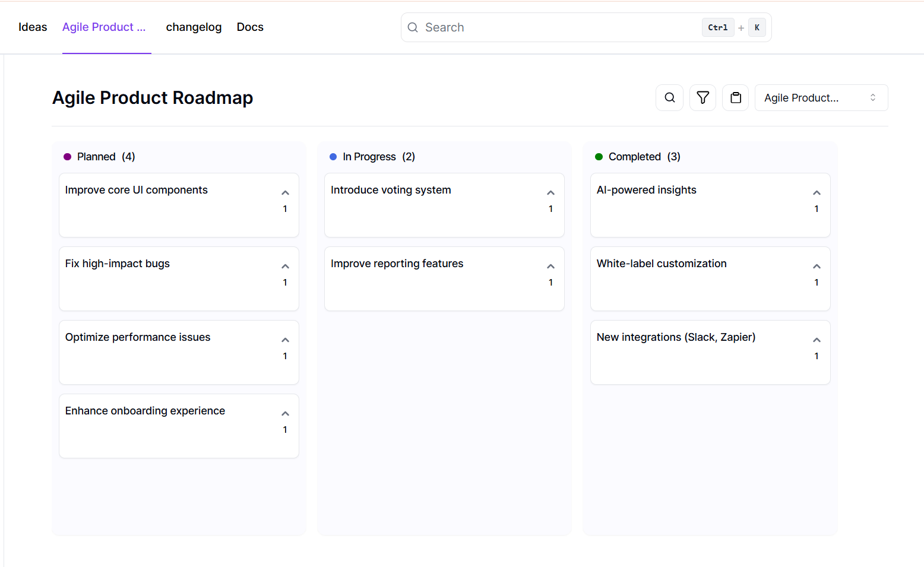Click the green Completed status dot

coord(599,157)
